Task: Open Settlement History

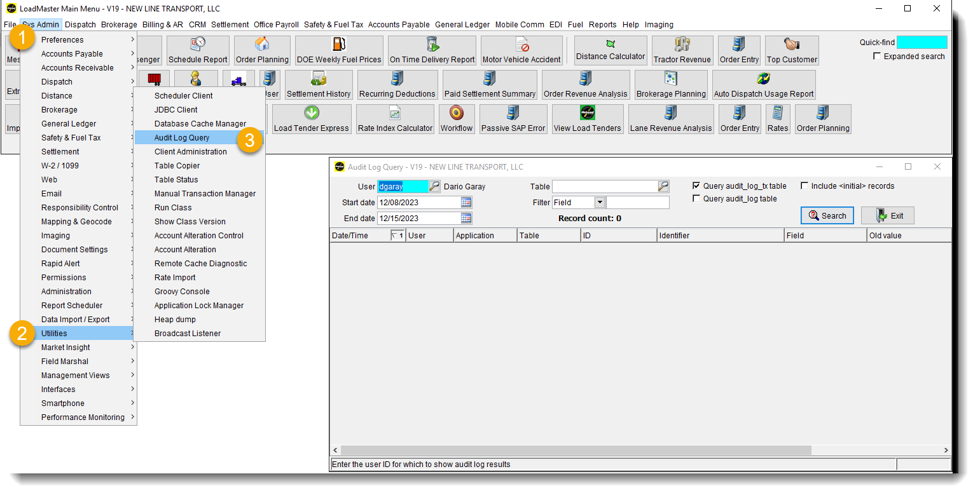Action: [x=319, y=85]
